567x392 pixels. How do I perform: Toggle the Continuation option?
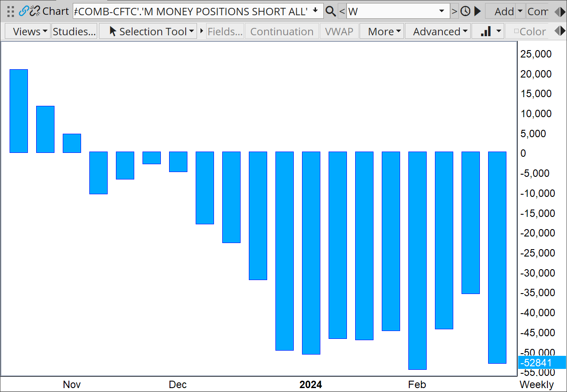tap(282, 31)
